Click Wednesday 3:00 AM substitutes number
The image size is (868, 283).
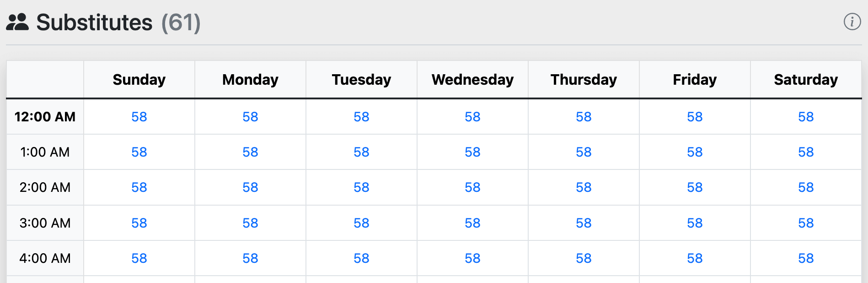click(x=472, y=223)
